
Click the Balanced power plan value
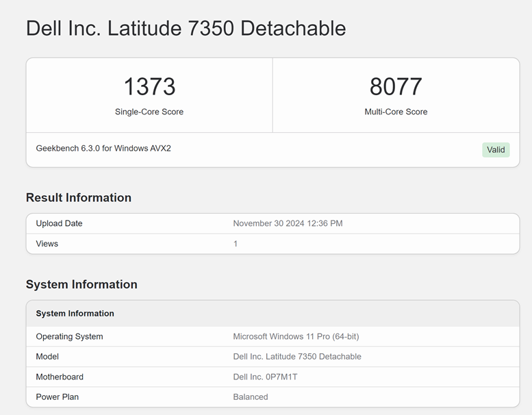[251, 397]
